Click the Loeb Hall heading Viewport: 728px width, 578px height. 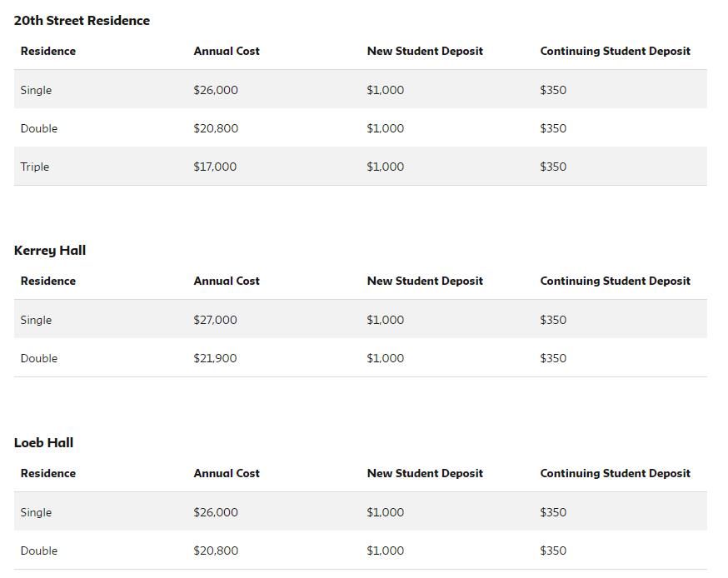coord(43,443)
